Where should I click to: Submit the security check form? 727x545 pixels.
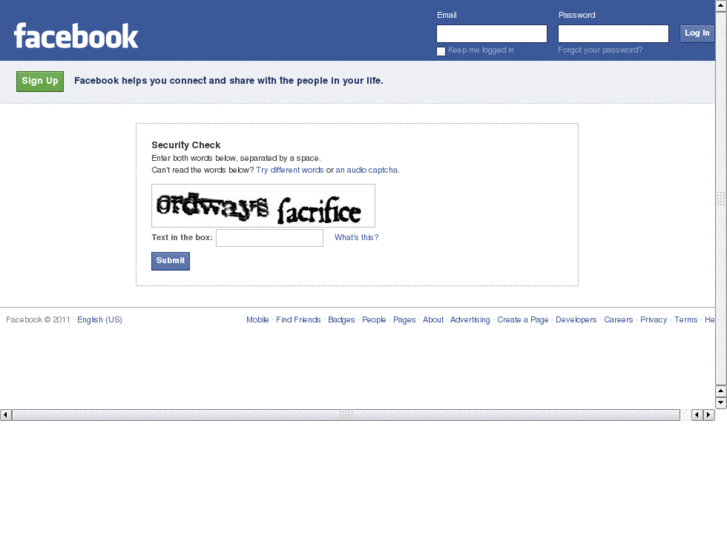pyautogui.click(x=171, y=261)
